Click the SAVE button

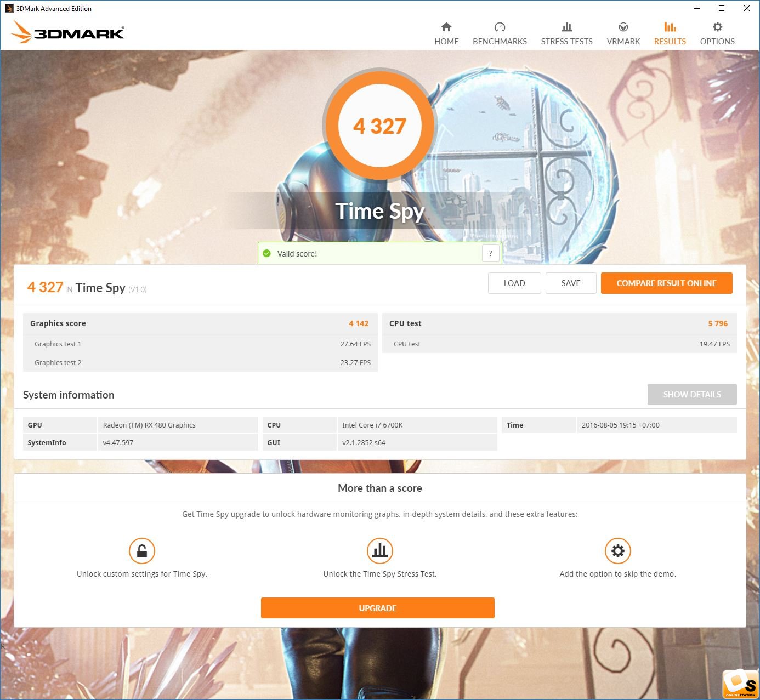tap(571, 283)
